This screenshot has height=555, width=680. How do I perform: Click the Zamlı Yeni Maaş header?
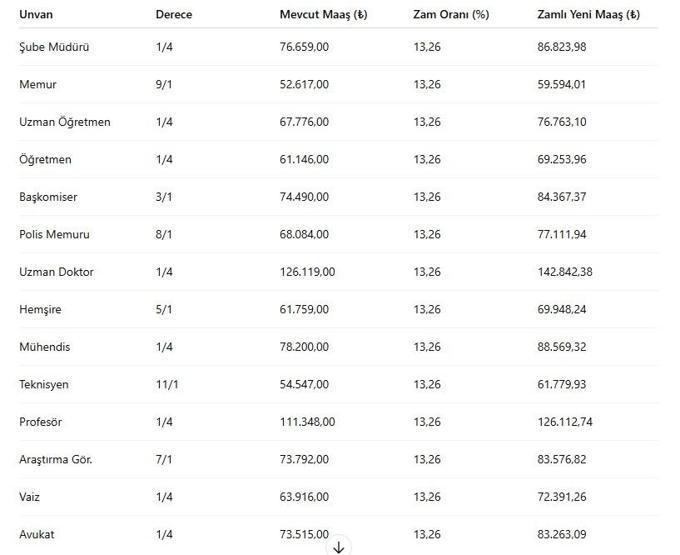588,14
